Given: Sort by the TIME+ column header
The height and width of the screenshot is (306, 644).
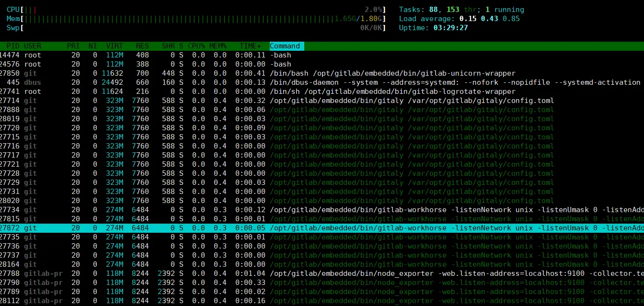Looking at the screenshot, I should 251,46.
